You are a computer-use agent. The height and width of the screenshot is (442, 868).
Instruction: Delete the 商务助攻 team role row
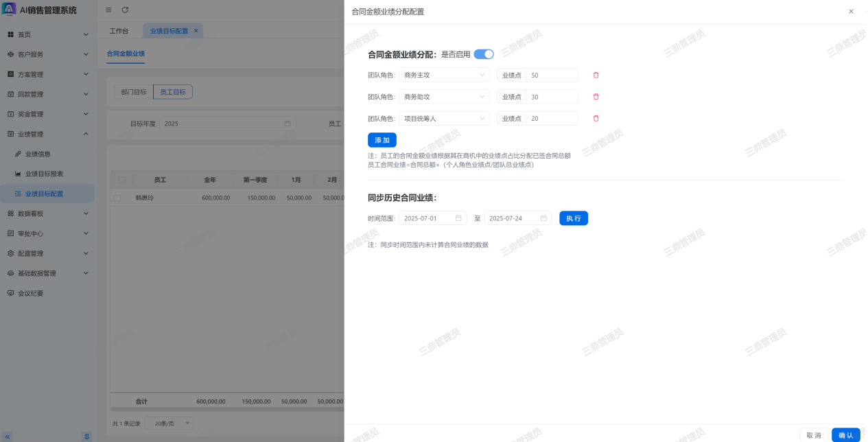point(596,97)
